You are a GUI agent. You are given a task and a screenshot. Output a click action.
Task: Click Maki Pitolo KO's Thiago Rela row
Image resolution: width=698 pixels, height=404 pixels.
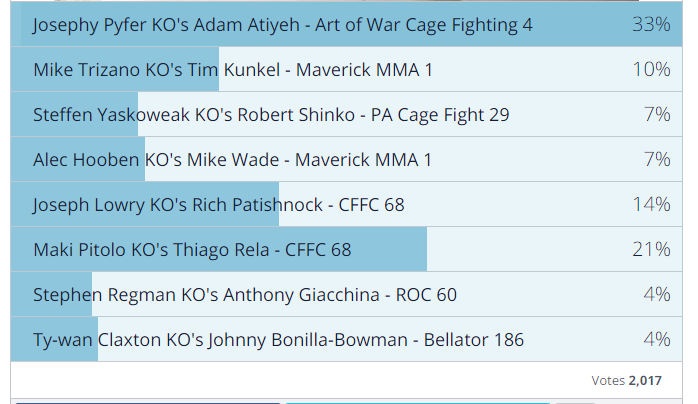(x=346, y=249)
